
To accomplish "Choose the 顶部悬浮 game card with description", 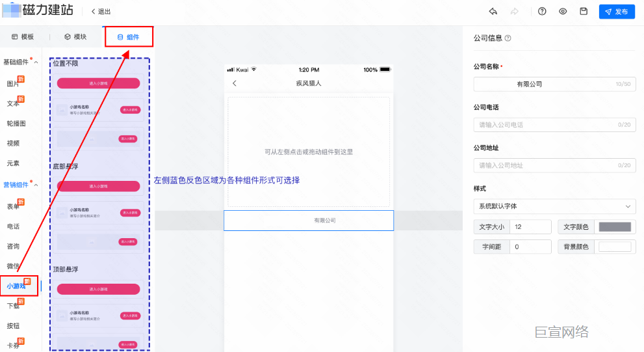I will (x=98, y=316).
